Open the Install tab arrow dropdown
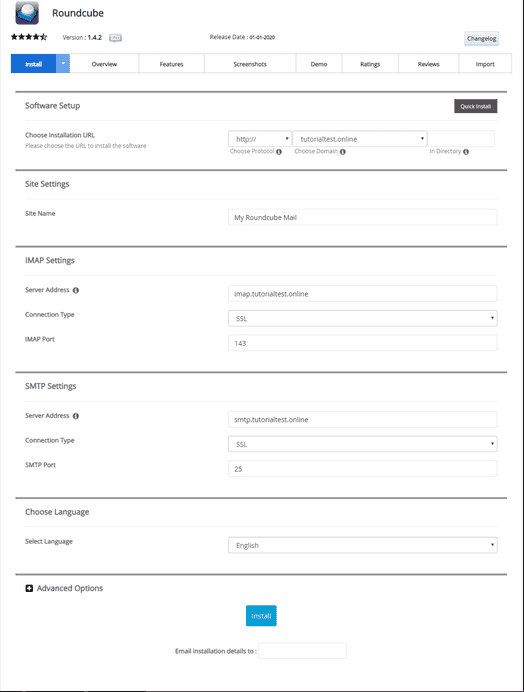 (63, 64)
